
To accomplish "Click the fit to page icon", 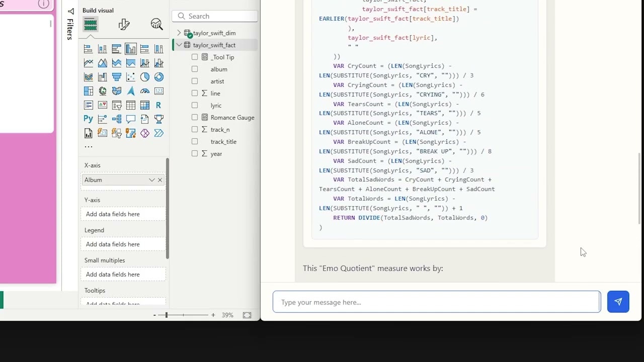I will [x=247, y=315].
